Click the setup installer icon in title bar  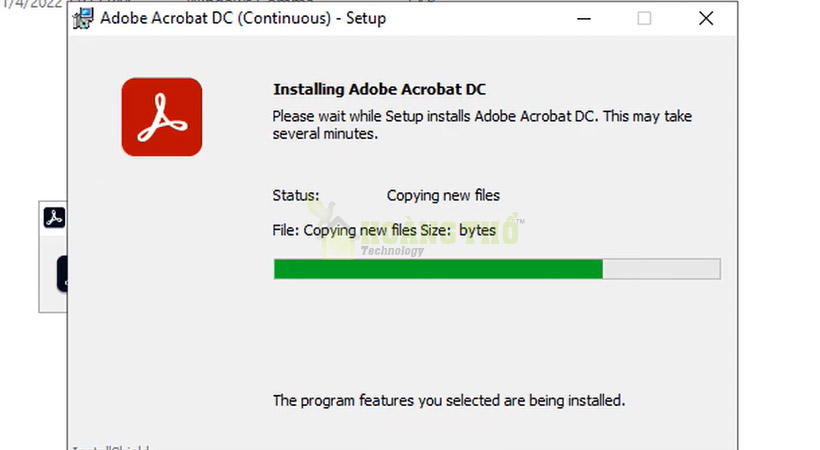[x=83, y=19]
